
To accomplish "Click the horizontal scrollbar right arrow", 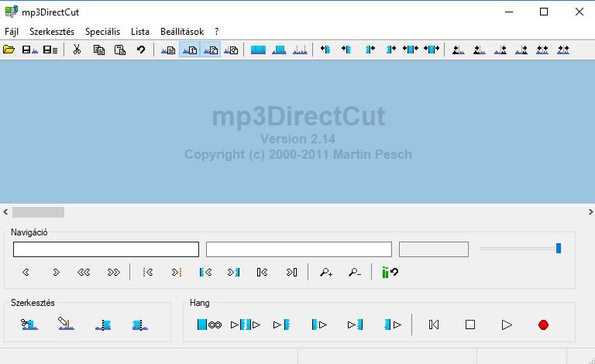I will point(589,212).
